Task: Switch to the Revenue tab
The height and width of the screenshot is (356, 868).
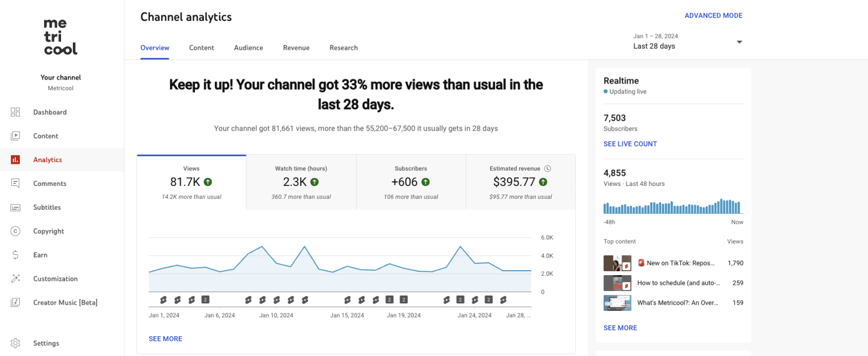Action: (296, 47)
